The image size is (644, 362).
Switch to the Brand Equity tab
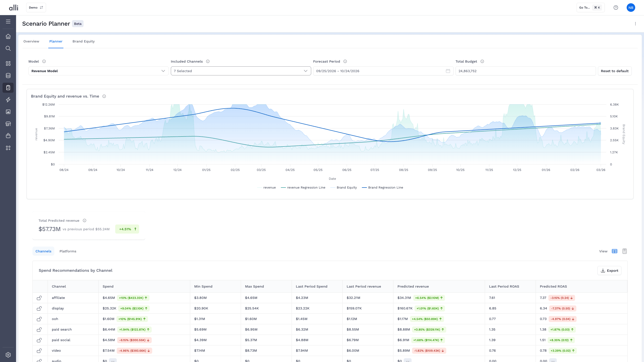84,41
